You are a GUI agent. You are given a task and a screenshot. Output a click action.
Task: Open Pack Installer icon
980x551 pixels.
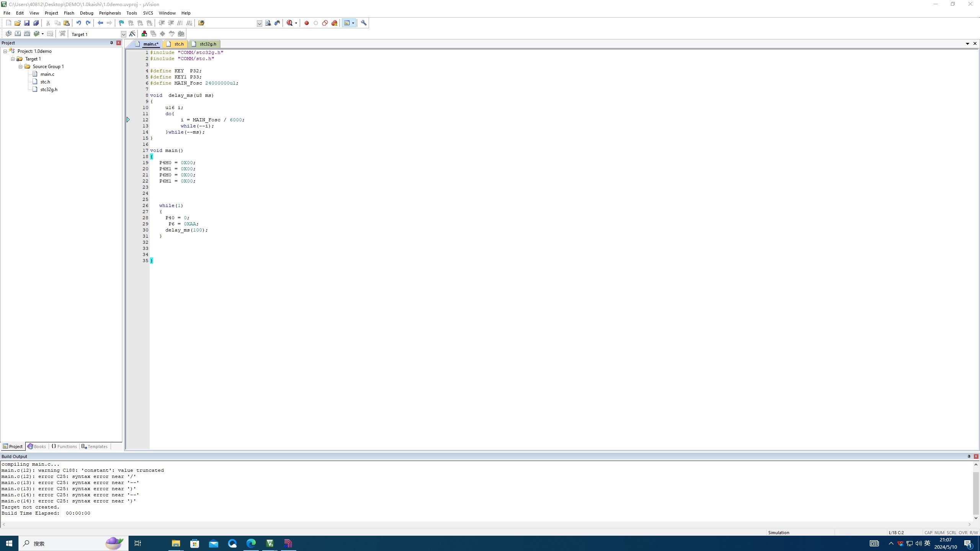[181, 34]
